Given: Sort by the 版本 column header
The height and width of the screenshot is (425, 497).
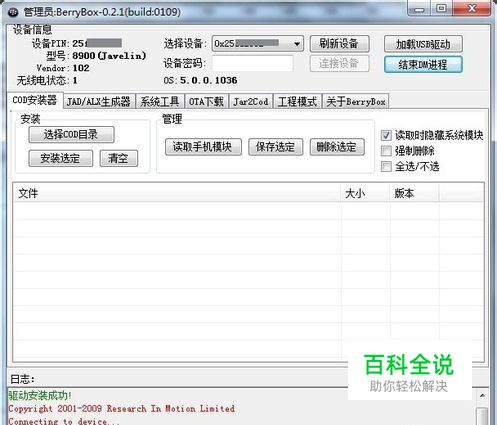Looking at the screenshot, I should 414,193.
